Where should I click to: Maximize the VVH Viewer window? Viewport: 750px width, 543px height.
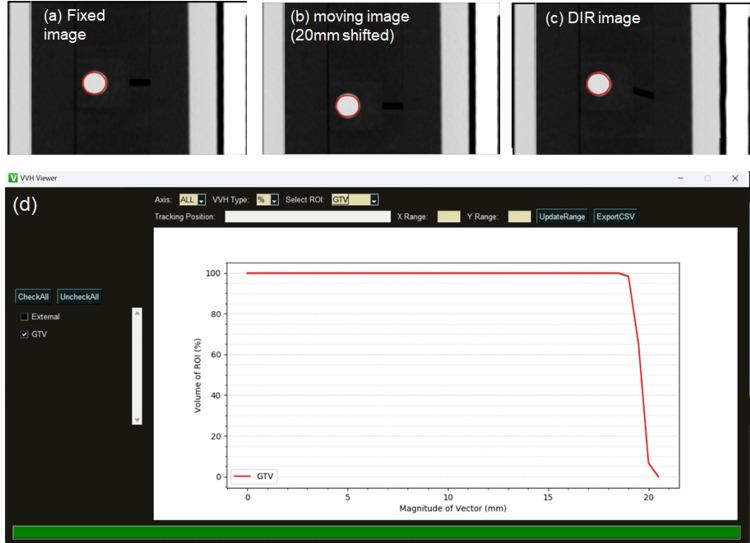coord(708,178)
